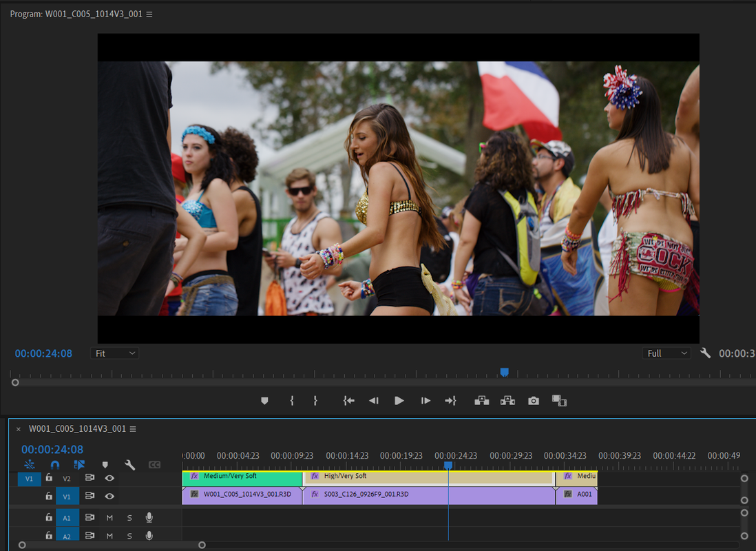Open the Full playback resolution dropdown
The width and height of the screenshot is (756, 551).
click(666, 353)
